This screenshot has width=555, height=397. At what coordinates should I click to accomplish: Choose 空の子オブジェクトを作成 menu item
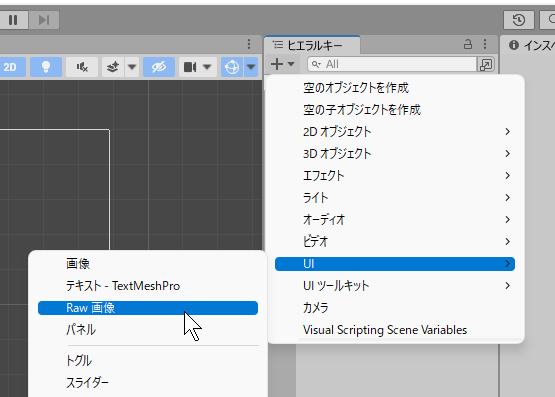point(395,110)
